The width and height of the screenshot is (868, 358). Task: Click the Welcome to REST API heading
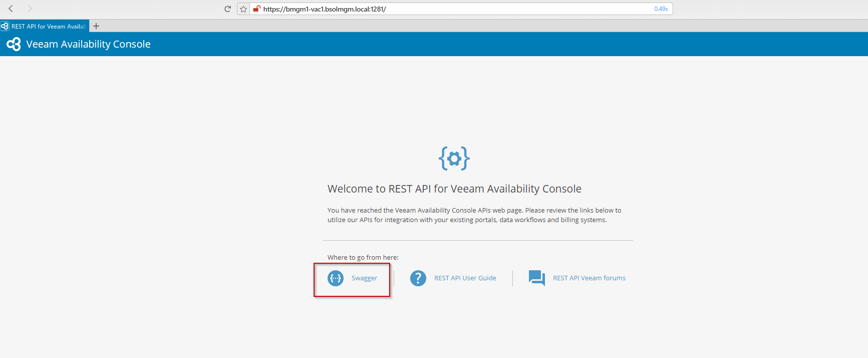tap(454, 189)
